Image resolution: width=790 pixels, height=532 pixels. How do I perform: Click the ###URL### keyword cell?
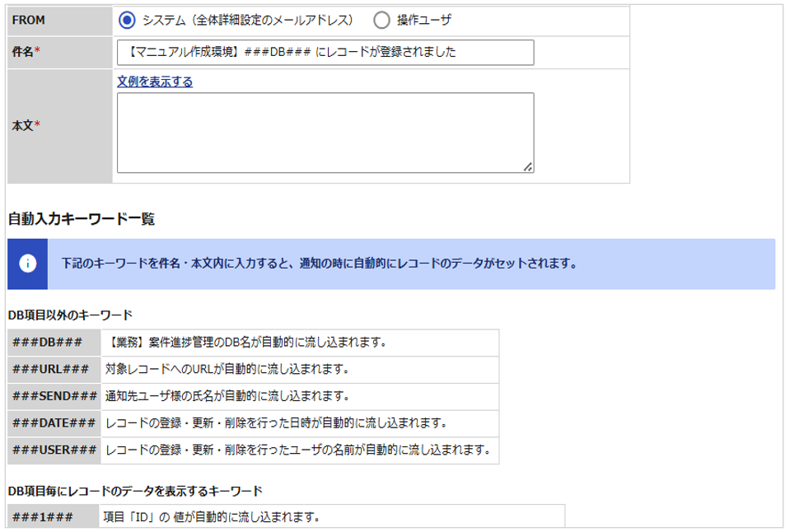click(x=54, y=369)
